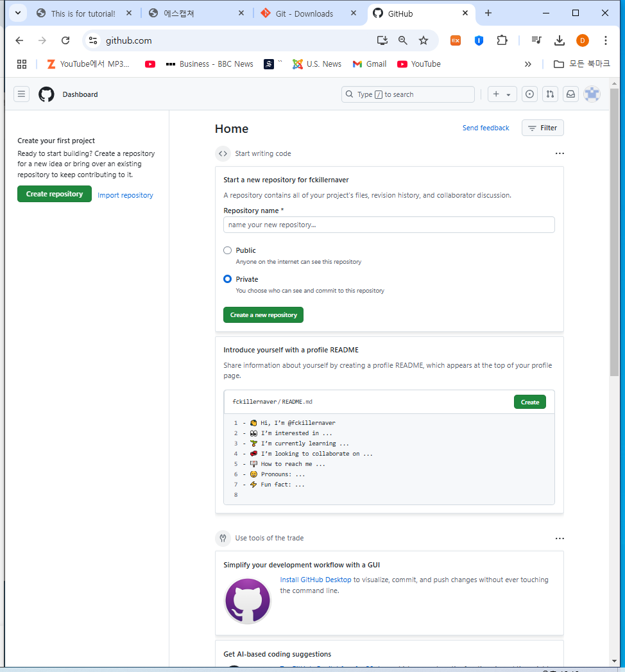625x672 pixels.
Task: Click the Chrome profile avatar D
Action: click(582, 40)
